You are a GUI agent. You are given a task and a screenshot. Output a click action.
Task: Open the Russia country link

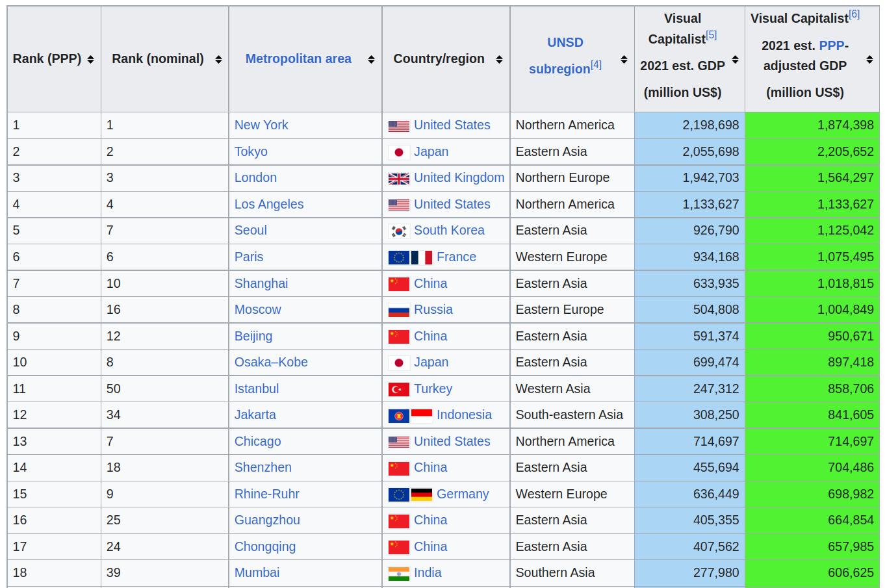click(x=433, y=309)
